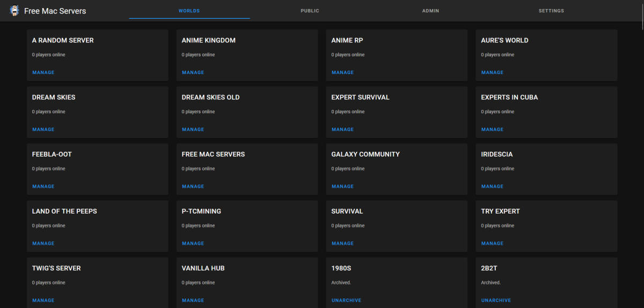Unarchive the 1980s world
Image resolution: width=644 pixels, height=308 pixels.
pos(346,300)
